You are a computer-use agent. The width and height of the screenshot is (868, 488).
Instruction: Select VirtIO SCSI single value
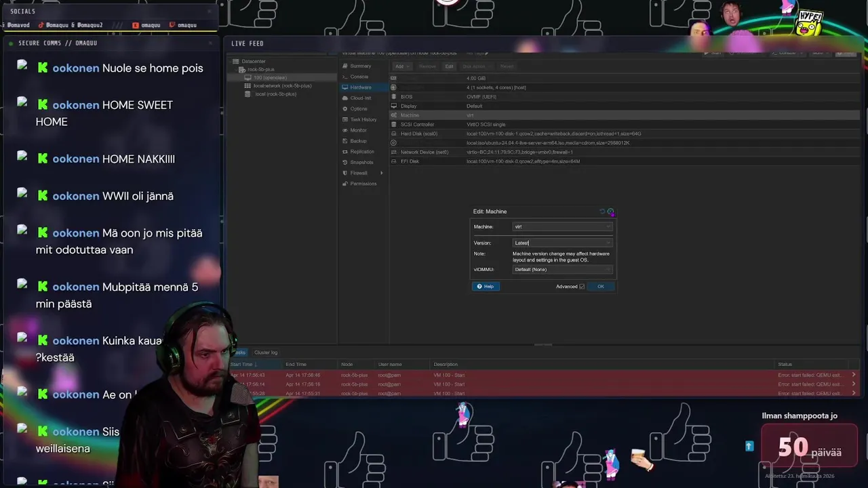tap(486, 125)
